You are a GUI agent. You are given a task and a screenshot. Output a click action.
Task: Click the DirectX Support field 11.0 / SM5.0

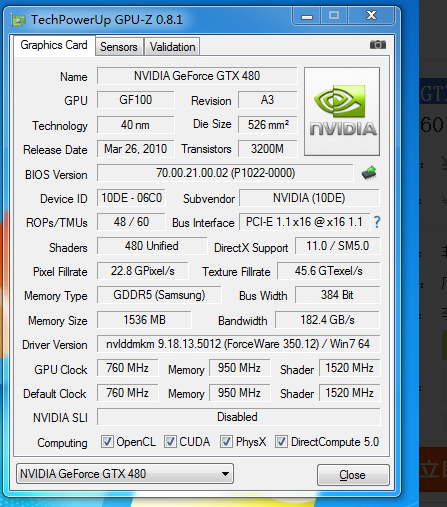(x=338, y=246)
